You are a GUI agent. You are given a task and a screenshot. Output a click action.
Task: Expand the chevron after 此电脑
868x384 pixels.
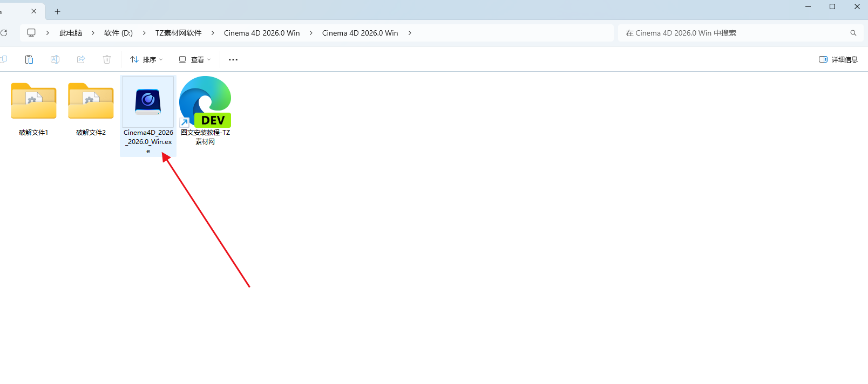tap(93, 33)
